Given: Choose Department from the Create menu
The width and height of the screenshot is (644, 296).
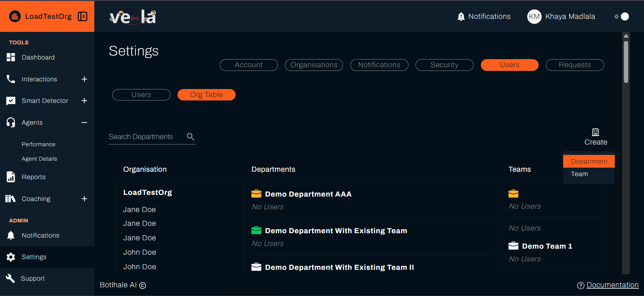Looking at the screenshot, I should pyautogui.click(x=589, y=162).
